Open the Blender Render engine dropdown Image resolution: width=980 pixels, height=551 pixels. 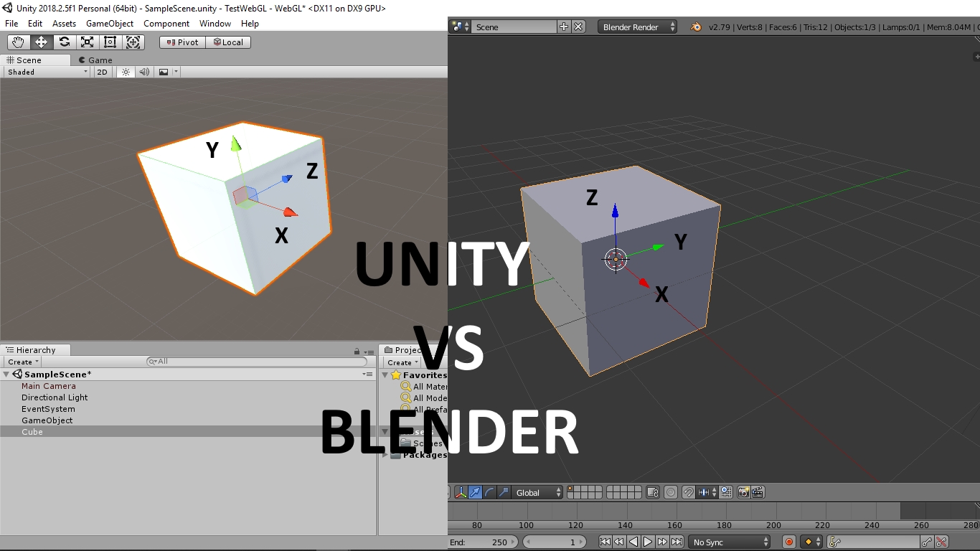point(638,27)
